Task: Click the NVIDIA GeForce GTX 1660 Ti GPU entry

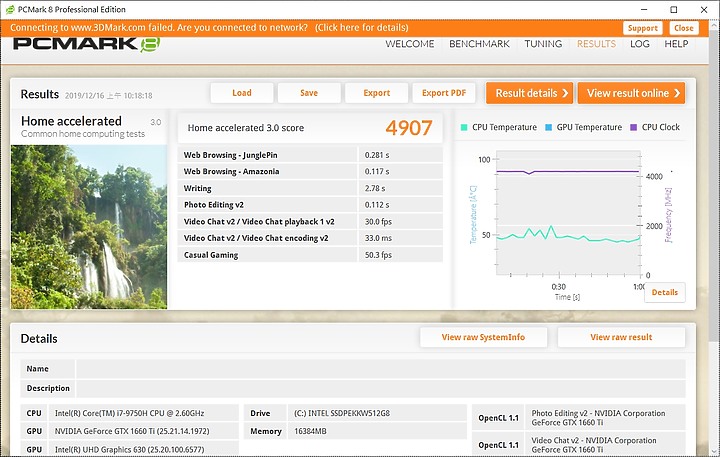Action: [x=132, y=431]
